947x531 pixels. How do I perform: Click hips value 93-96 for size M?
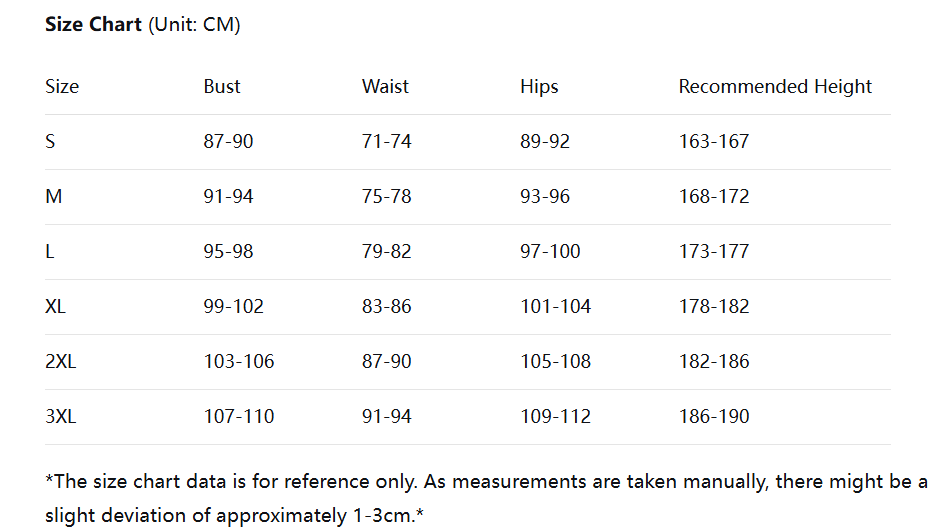point(545,197)
